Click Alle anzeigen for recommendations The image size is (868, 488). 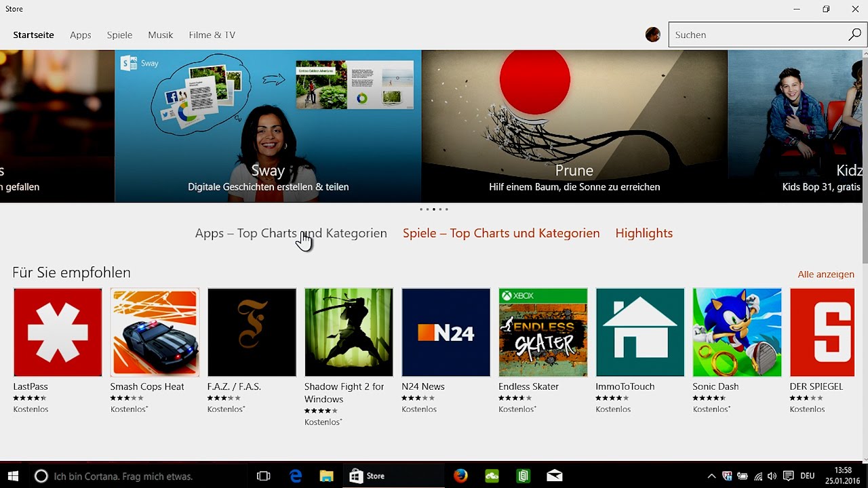click(x=826, y=274)
